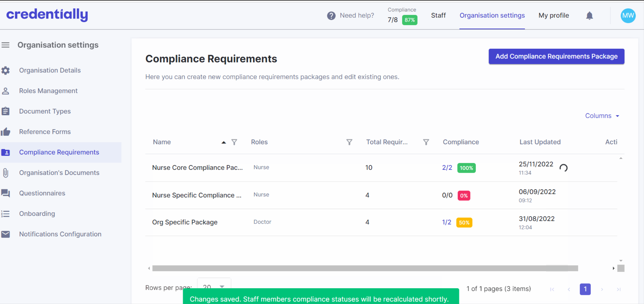Click Add Compliance Requirements Package button
This screenshot has height=304, width=644.
(x=556, y=56)
